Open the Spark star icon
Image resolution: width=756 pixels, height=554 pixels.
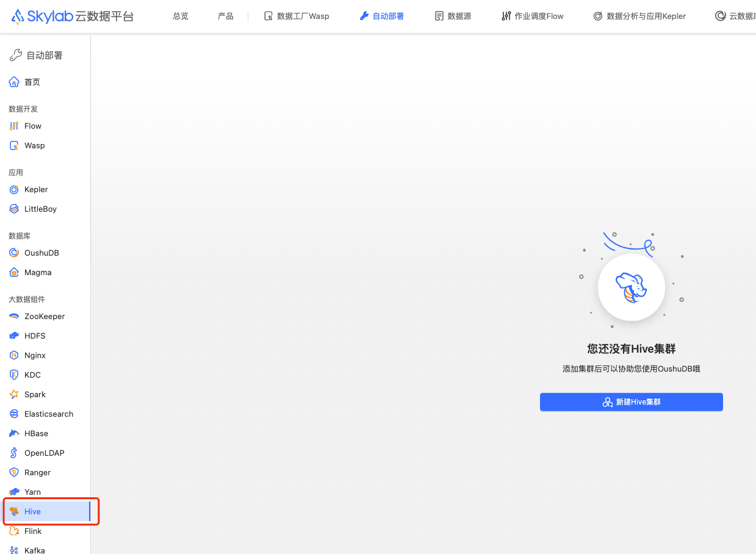pyautogui.click(x=14, y=394)
